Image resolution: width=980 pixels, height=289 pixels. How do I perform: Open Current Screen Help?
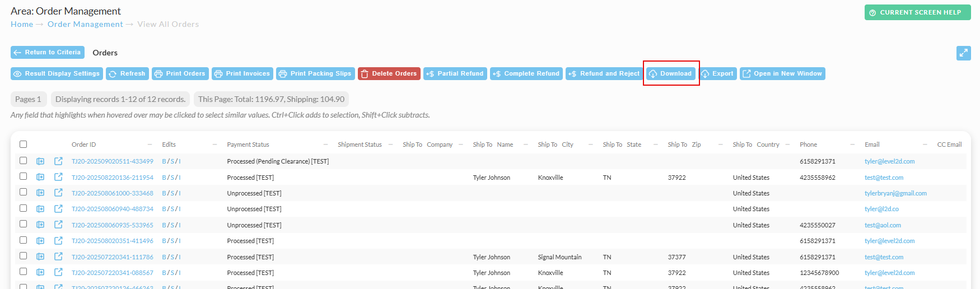click(917, 12)
